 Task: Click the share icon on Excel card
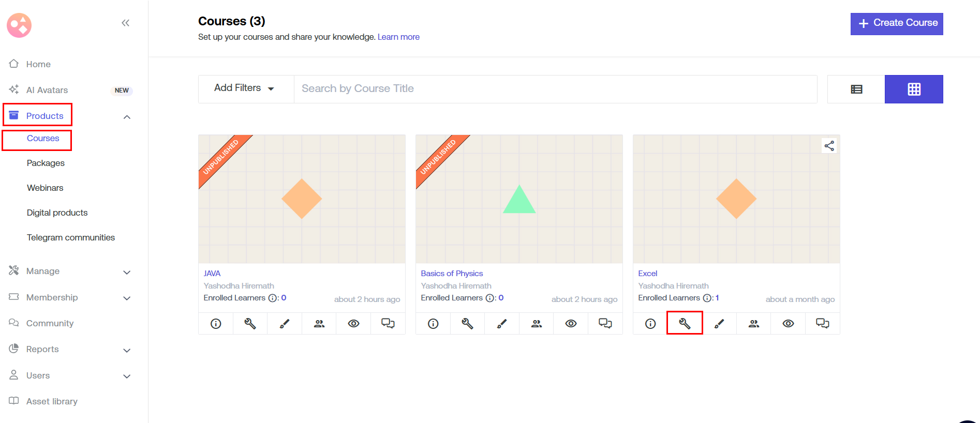point(829,146)
